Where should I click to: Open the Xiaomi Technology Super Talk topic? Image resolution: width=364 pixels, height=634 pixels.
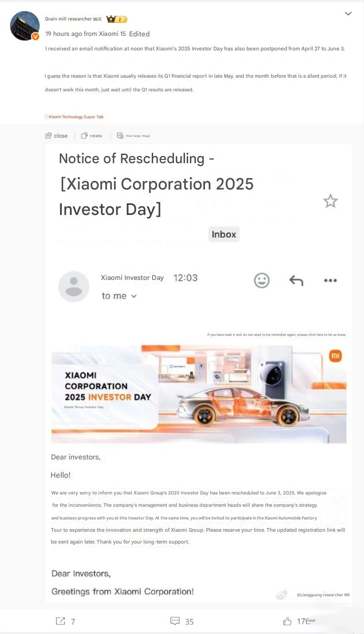click(75, 117)
